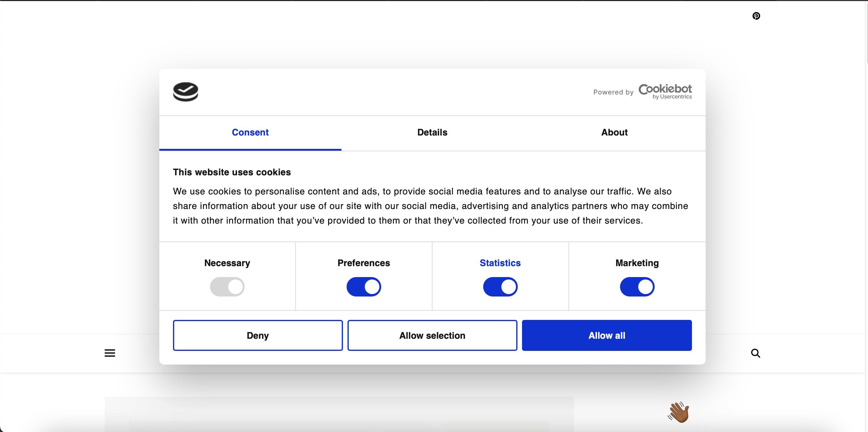The height and width of the screenshot is (432, 868).
Task: Toggle the Necessary cookies switch
Action: pyautogui.click(x=227, y=287)
